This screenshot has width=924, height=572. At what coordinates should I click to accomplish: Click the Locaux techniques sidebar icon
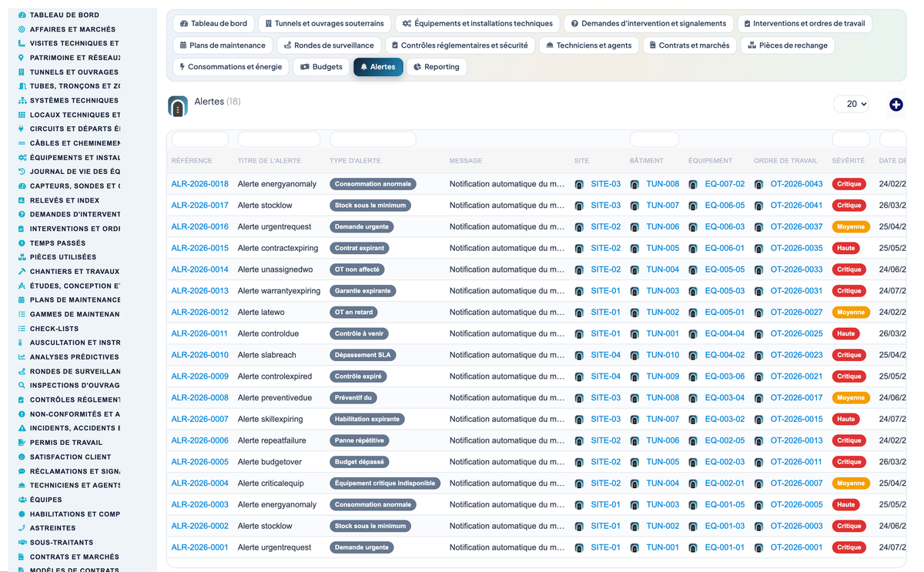pyautogui.click(x=22, y=115)
